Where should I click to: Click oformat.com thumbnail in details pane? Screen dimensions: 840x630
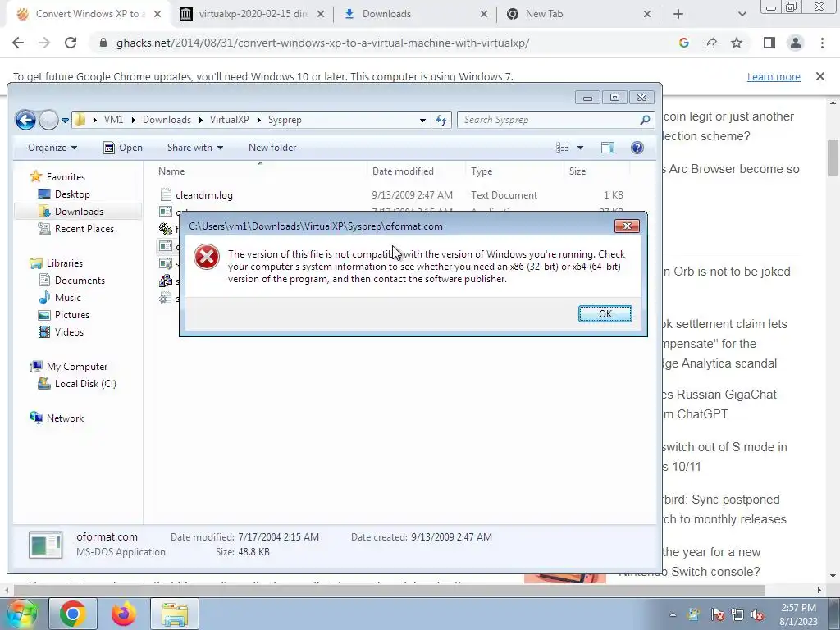click(46, 545)
